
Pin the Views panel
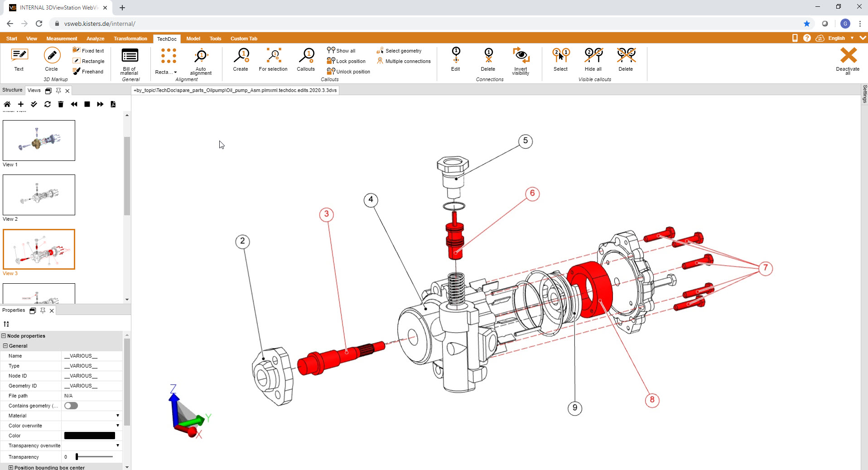(58, 91)
